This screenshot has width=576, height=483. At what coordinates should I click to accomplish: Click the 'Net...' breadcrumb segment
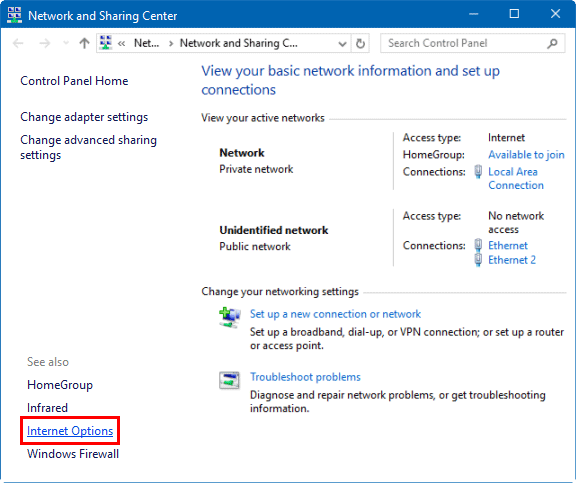pyautogui.click(x=147, y=43)
